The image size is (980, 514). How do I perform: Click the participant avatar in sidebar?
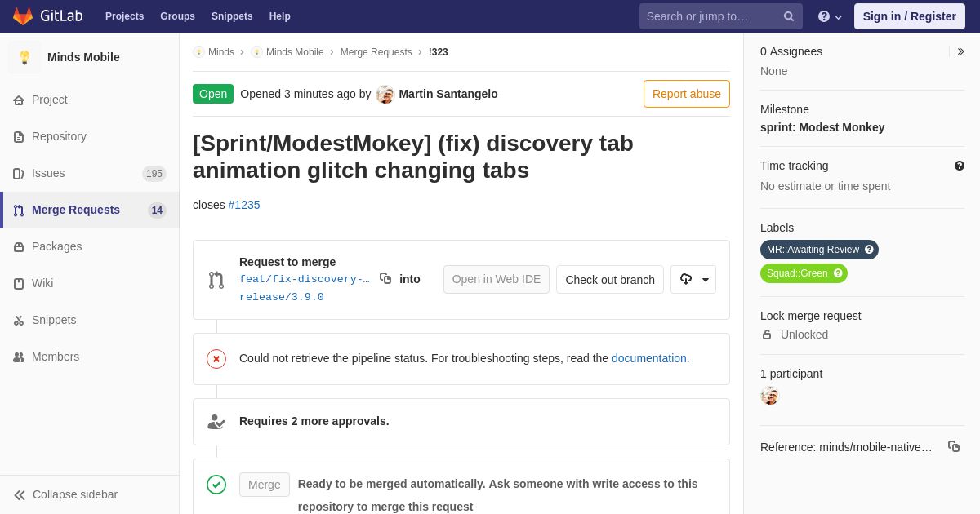pos(769,396)
